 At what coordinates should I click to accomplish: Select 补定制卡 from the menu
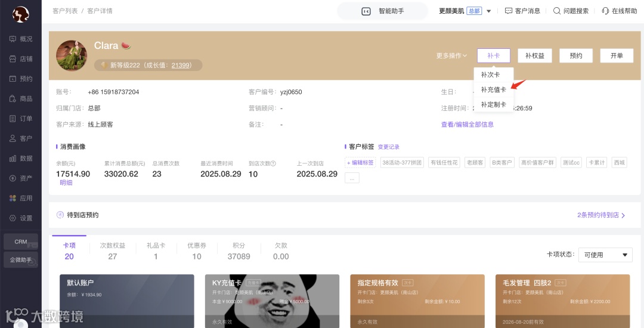click(x=493, y=105)
